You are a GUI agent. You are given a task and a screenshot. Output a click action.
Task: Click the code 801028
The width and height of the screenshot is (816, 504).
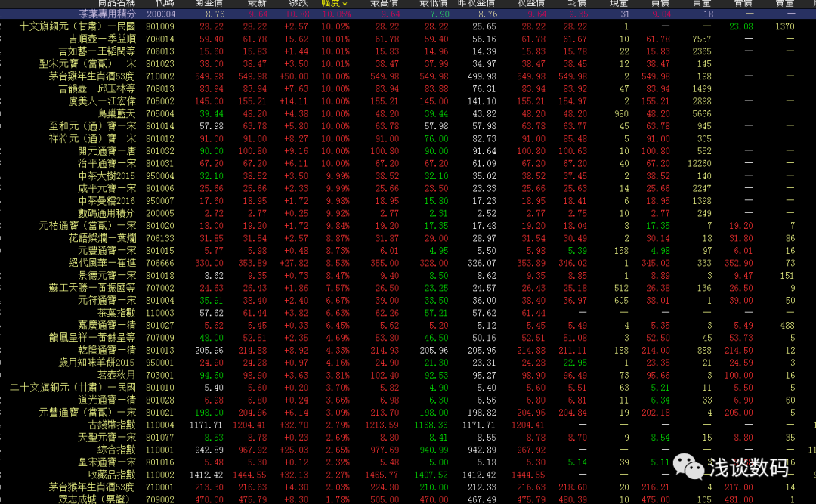click(x=159, y=400)
